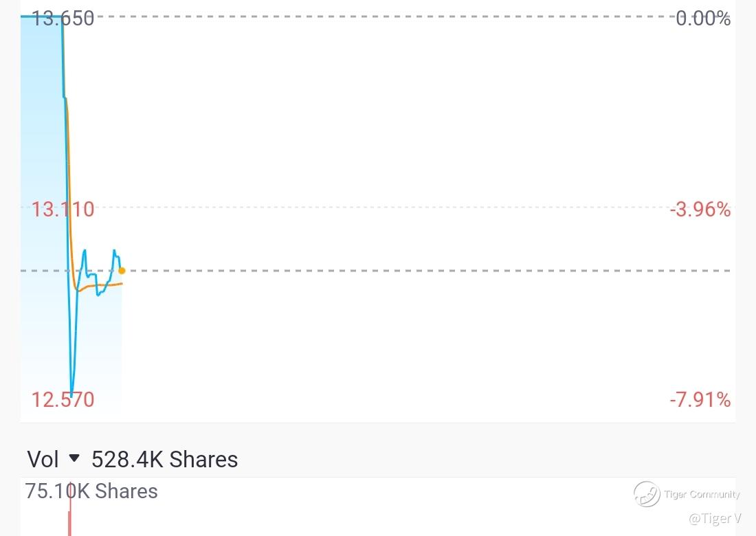Select the blue price line's lowest dip
756x536 pixels.
coord(71,393)
